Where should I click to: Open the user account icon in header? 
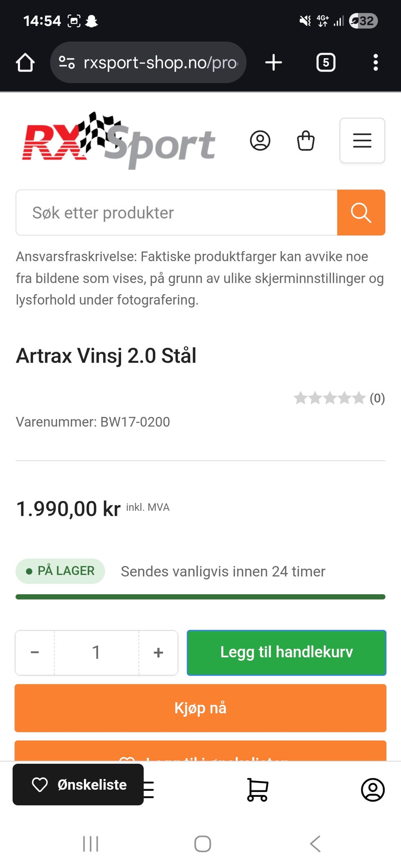click(260, 141)
